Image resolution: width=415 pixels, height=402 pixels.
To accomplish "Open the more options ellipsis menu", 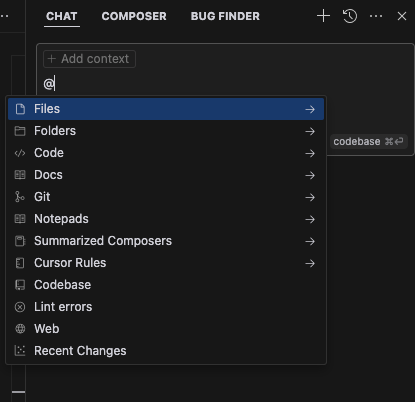I will tap(376, 16).
